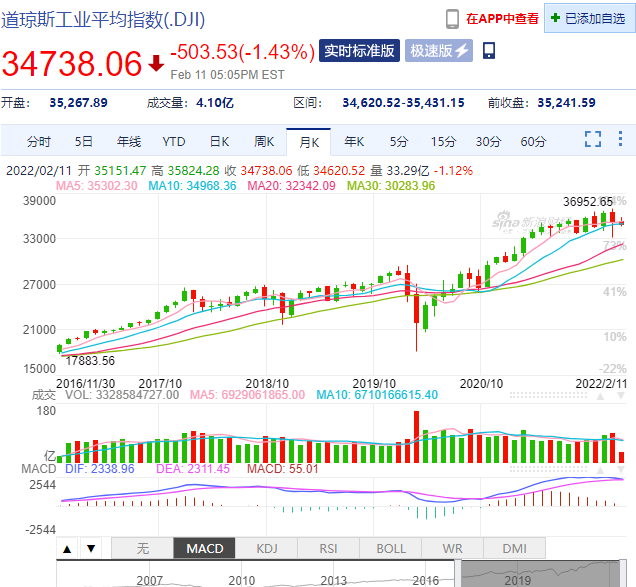Click the phone icon beside 在APP中查看
This screenshot has height=587, width=636.
(452, 19)
